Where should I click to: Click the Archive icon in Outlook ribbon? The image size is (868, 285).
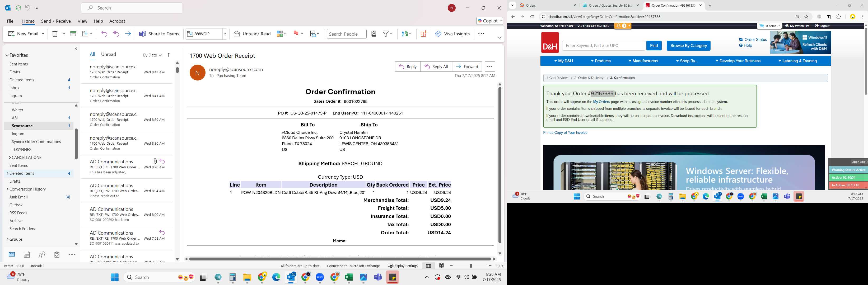coord(73,34)
